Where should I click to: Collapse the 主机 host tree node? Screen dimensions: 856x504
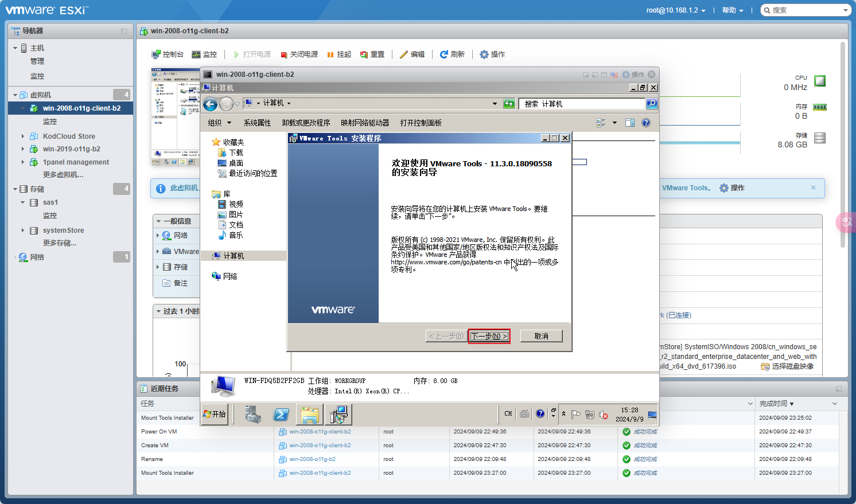pos(15,48)
